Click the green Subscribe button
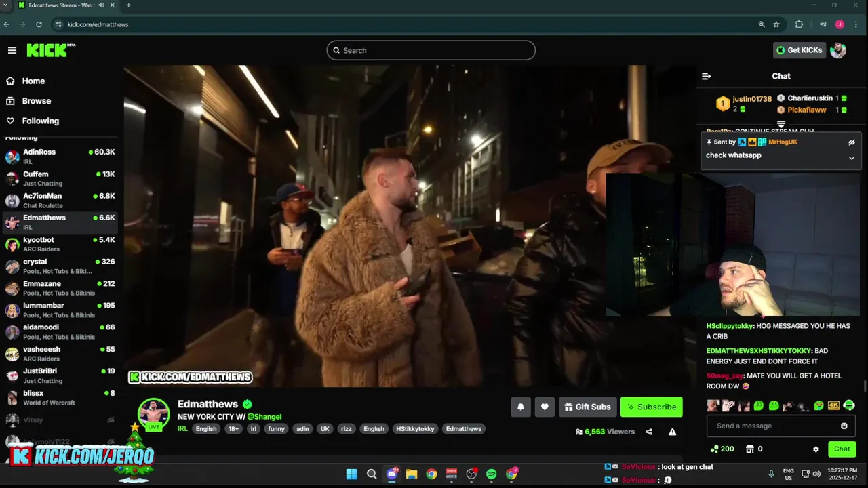This screenshot has height=488, width=868. pos(651,407)
